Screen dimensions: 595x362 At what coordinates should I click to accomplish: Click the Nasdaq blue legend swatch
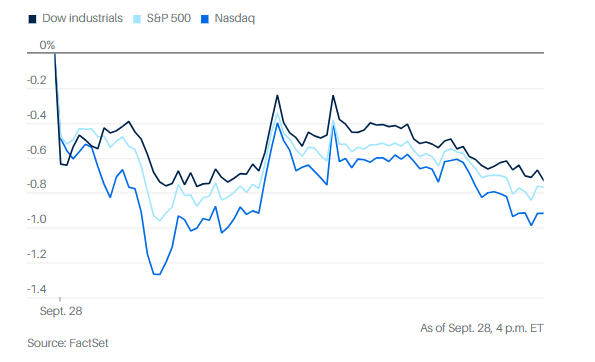[205, 19]
